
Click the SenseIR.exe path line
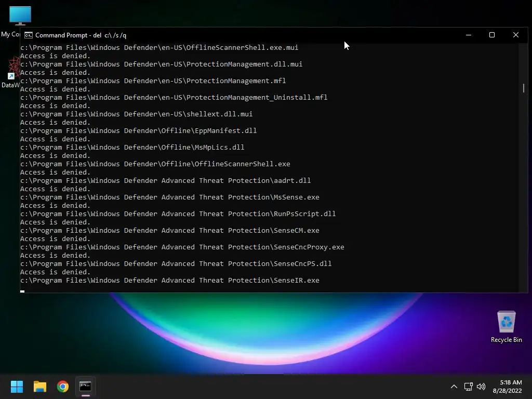[170, 280]
